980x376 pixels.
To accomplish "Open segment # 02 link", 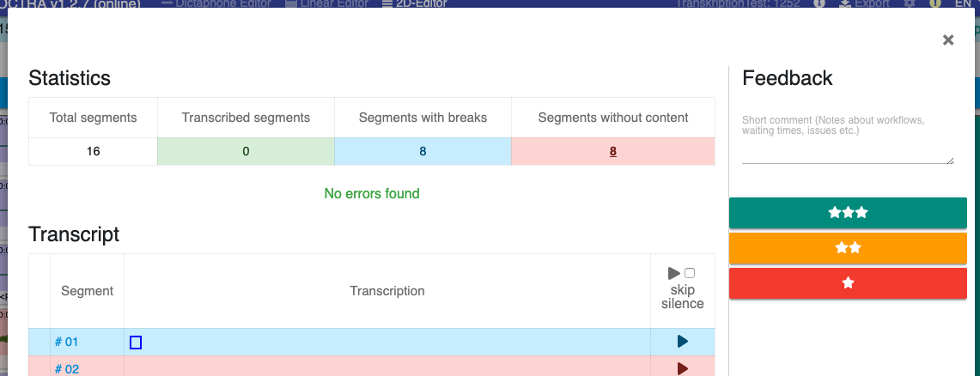I will 67,369.
